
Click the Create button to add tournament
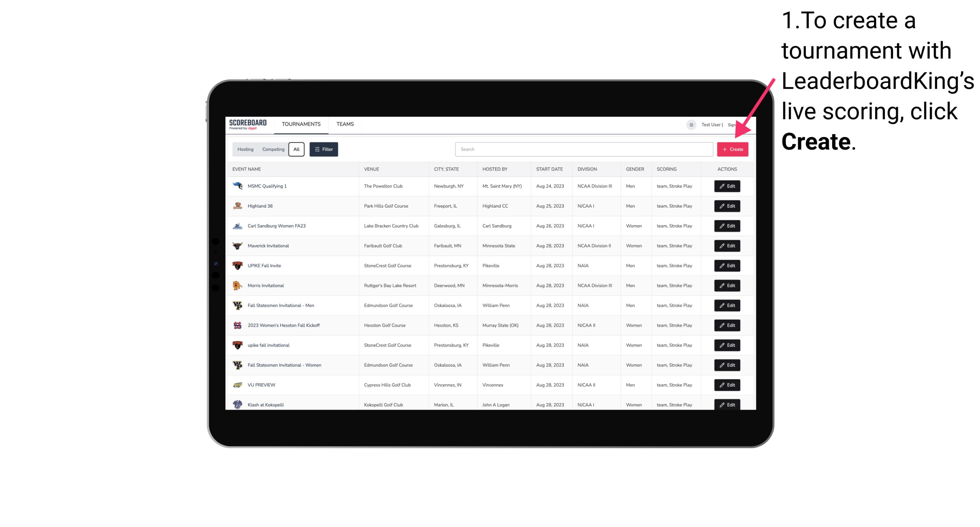[x=732, y=149]
